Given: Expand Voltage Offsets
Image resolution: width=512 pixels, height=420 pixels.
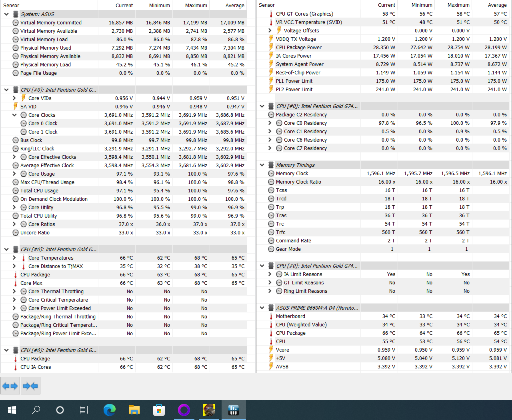Looking at the screenshot, I should tap(270, 30).
